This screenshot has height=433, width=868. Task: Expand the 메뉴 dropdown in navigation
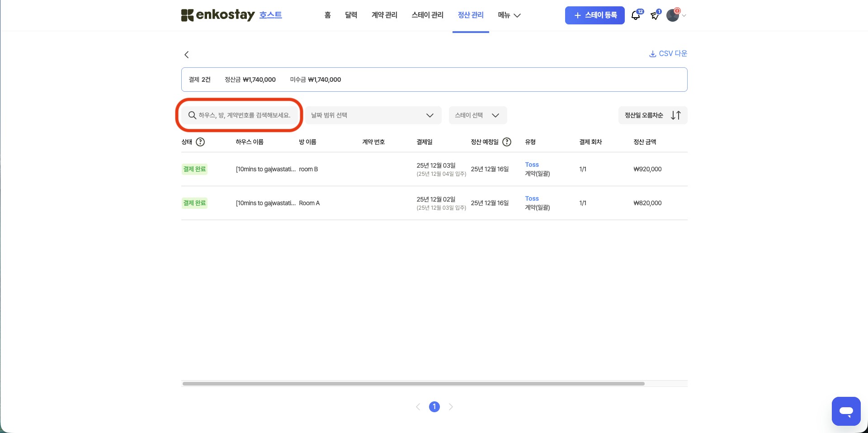tap(509, 15)
